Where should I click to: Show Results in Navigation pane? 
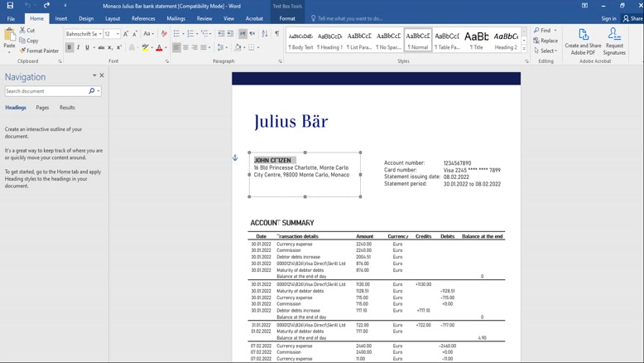click(x=67, y=107)
